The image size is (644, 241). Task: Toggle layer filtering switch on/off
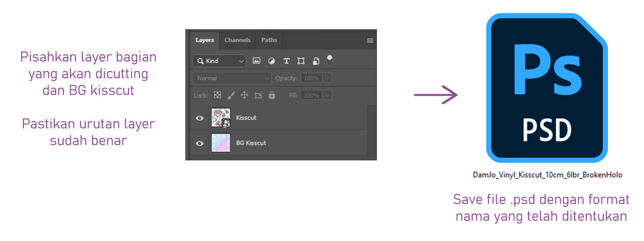pos(330,60)
